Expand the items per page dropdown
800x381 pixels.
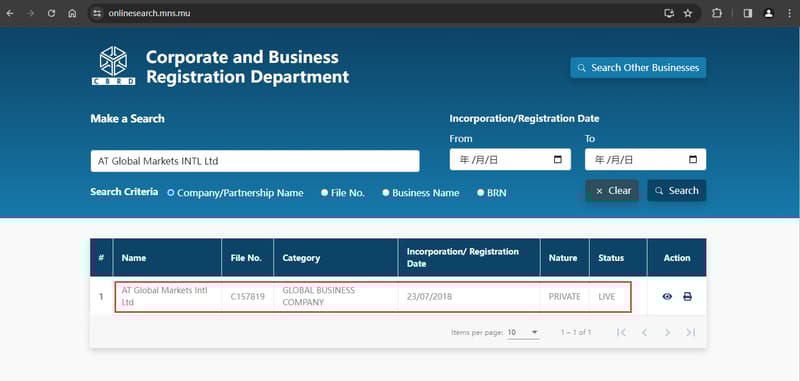coord(523,333)
